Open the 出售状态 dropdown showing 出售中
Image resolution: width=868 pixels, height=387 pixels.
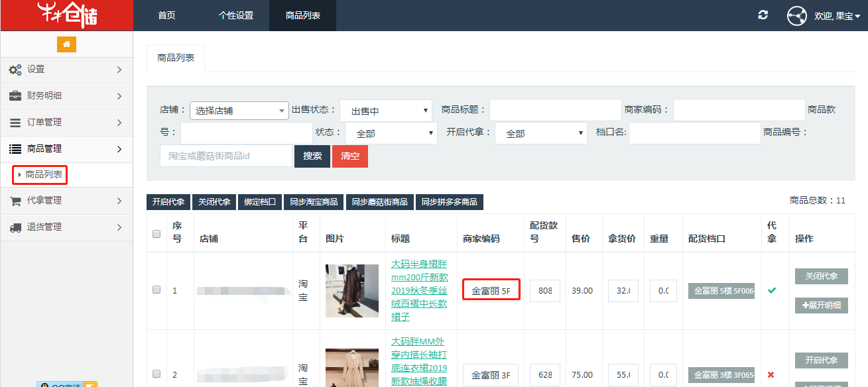click(386, 111)
